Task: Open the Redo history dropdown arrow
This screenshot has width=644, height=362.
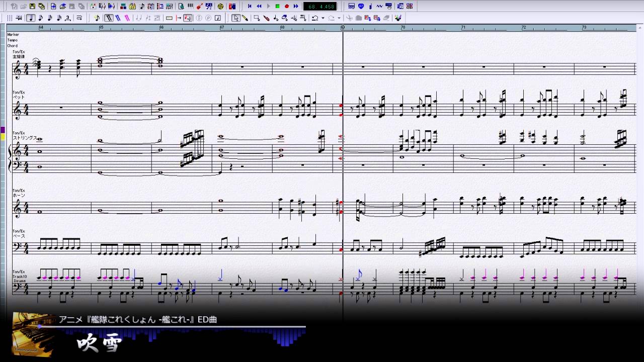Action: pos(339,18)
